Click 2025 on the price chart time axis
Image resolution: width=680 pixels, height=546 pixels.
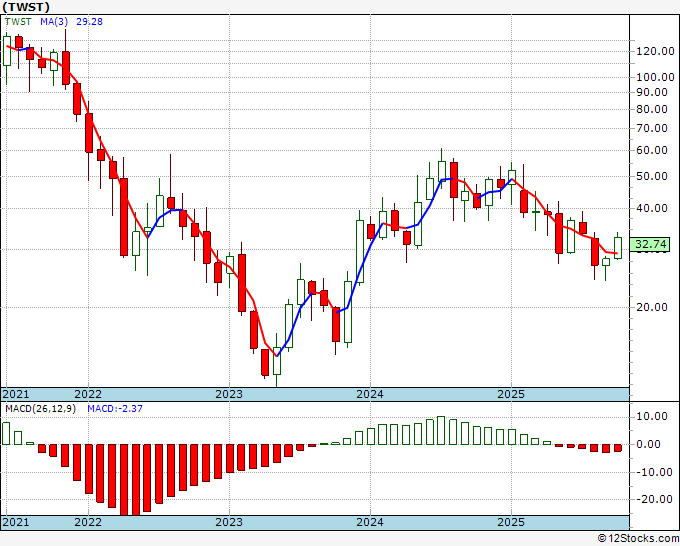click(511, 394)
